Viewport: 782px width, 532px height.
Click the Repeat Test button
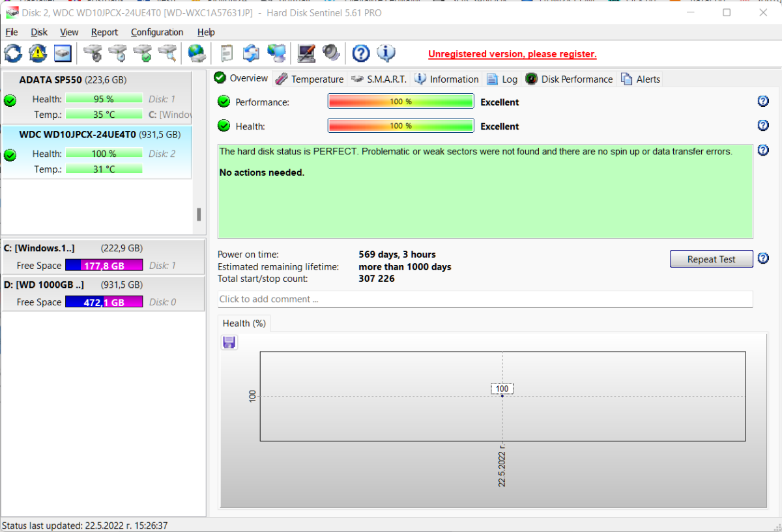coord(712,259)
